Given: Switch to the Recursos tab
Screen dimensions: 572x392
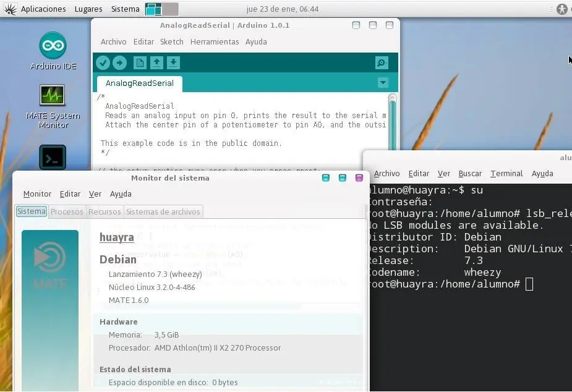Looking at the screenshot, I should [105, 212].
